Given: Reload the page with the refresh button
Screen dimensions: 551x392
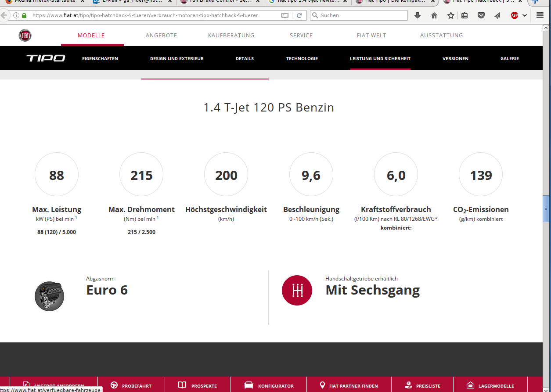Looking at the screenshot, I should pos(299,15).
